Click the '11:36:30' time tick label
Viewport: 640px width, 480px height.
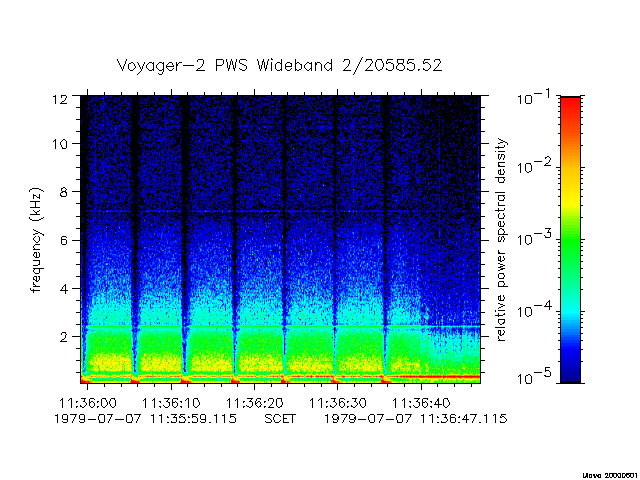pos(338,403)
